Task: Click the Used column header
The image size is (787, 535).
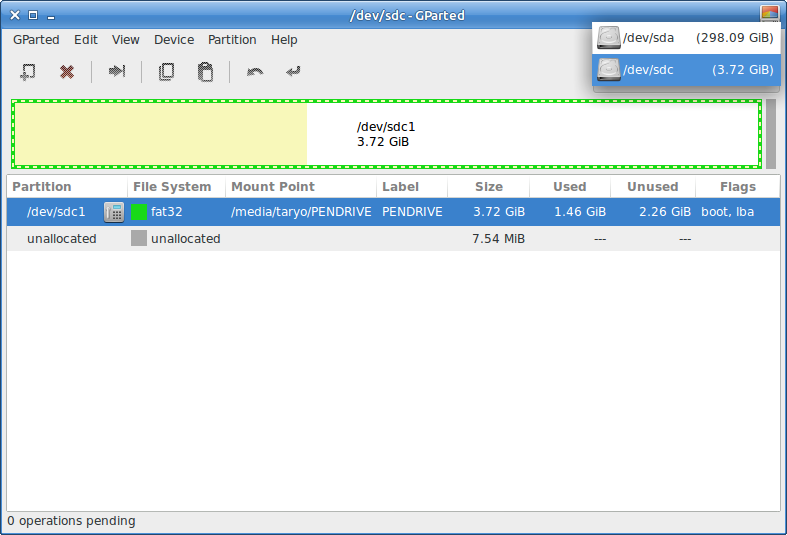Action: coord(570,187)
